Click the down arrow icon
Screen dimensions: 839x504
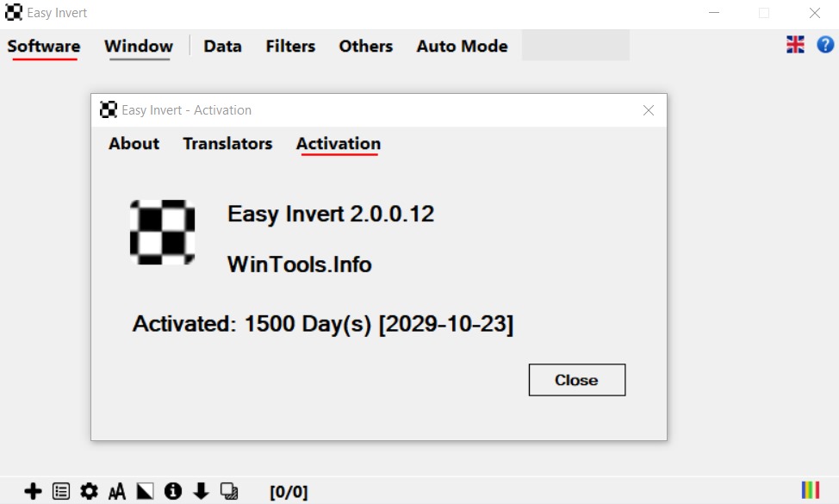point(201,491)
